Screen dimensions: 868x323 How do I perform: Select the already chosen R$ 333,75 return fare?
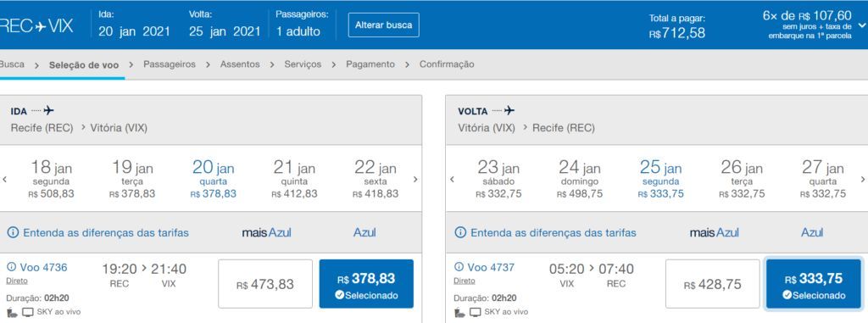pos(814,284)
